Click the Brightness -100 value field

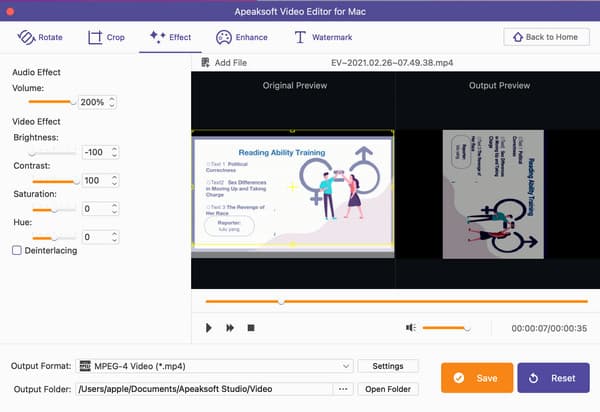(96, 152)
